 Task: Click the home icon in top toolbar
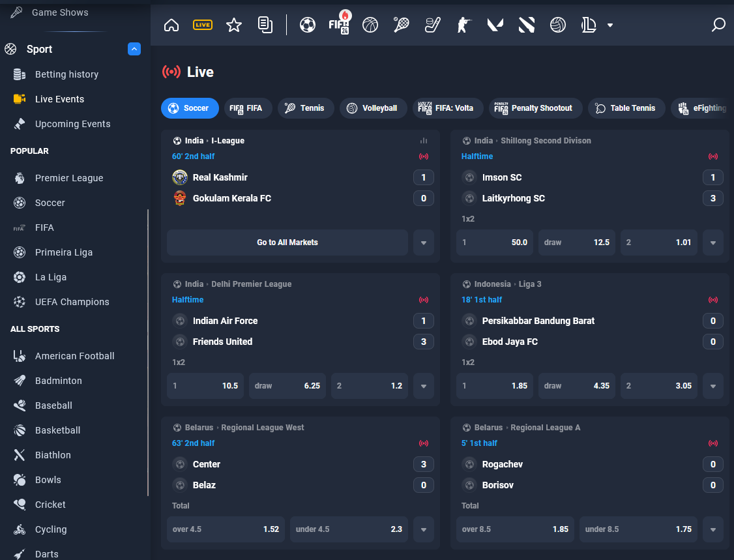click(x=171, y=25)
